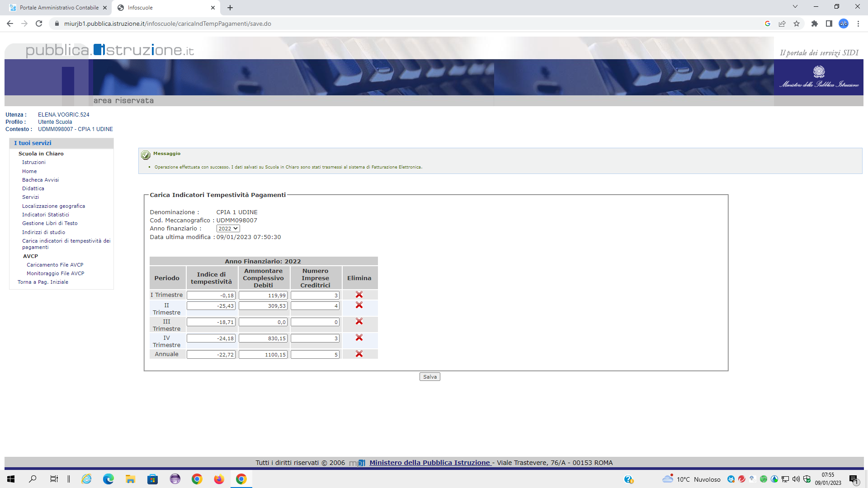
Task: Switch to Portale Amministrativo Contabile tab
Action: coord(59,8)
